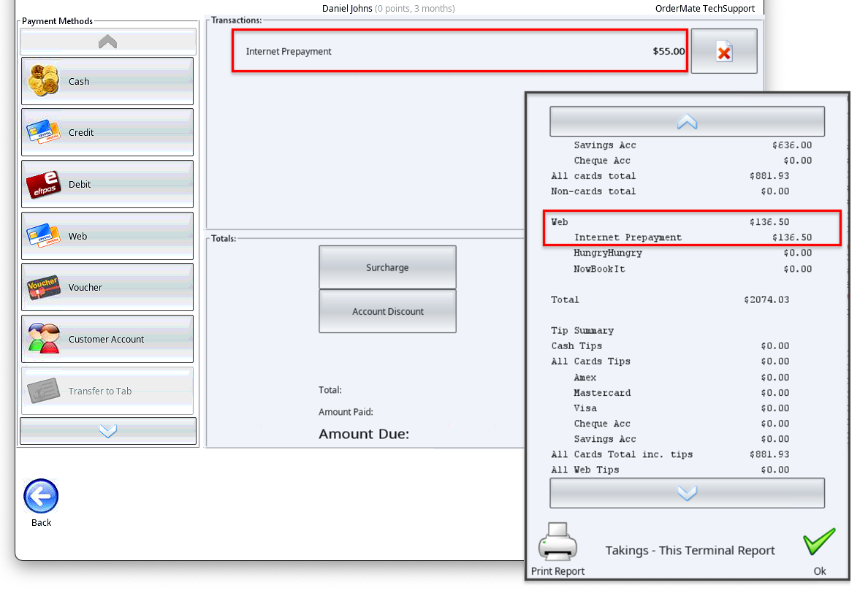Viewport: 868px width, 615px height.
Task: Click the Voucher ticket icon
Action: (43, 287)
